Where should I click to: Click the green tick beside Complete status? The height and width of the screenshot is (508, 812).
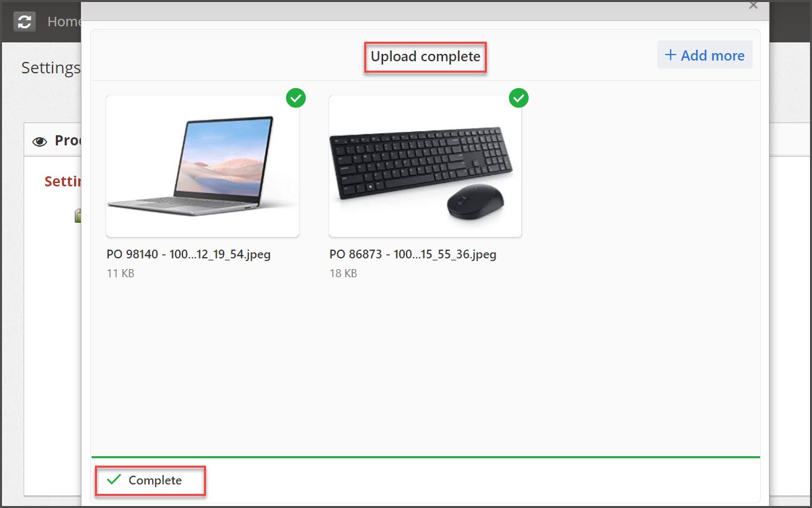[x=114, y=480]
